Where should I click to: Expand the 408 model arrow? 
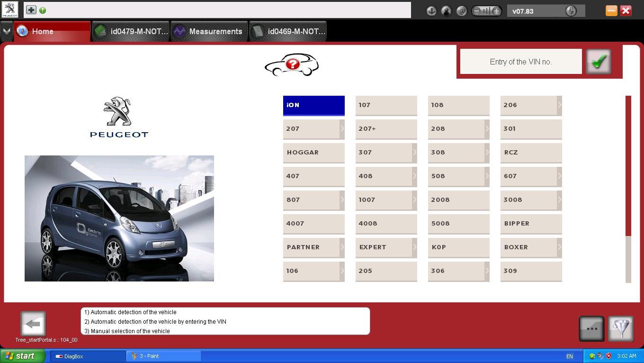(x=414, y=176)
